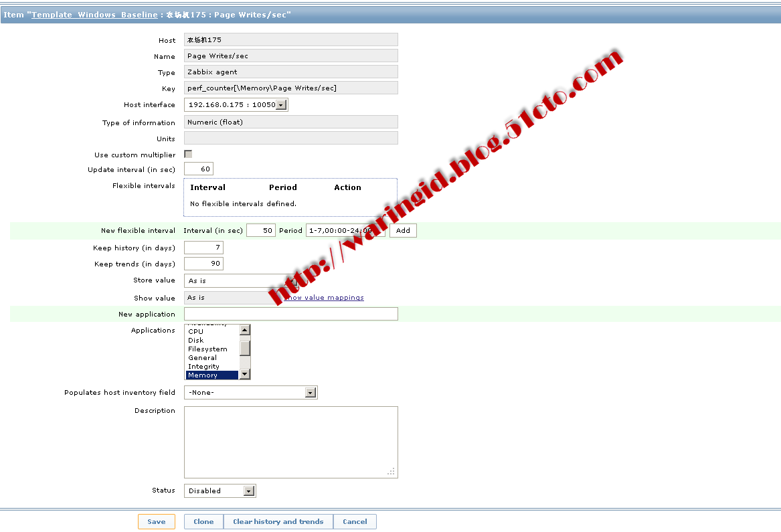The height and width of the screenshot is (532, 781).
Task: Select Memory in Applications list
Action: pyautogui.click(x=212, y=375)
